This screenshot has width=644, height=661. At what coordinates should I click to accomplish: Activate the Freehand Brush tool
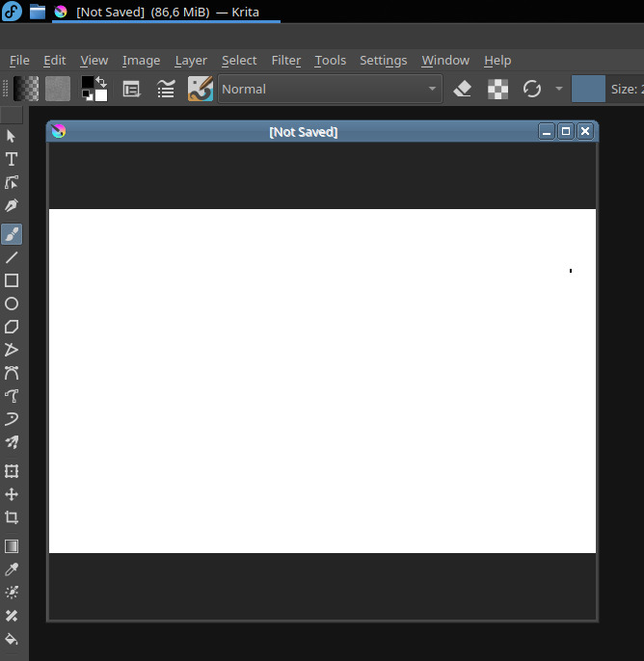[12, 234]
